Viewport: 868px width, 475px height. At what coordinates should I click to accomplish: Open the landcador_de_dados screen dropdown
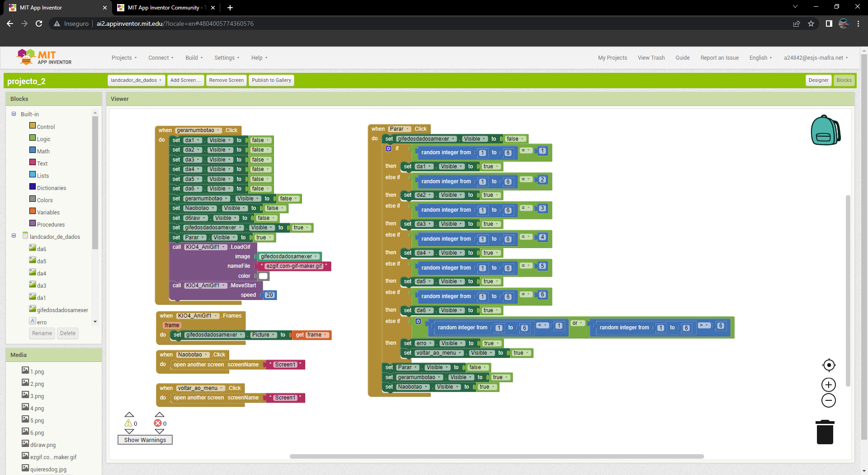click(x=136, y=81)
